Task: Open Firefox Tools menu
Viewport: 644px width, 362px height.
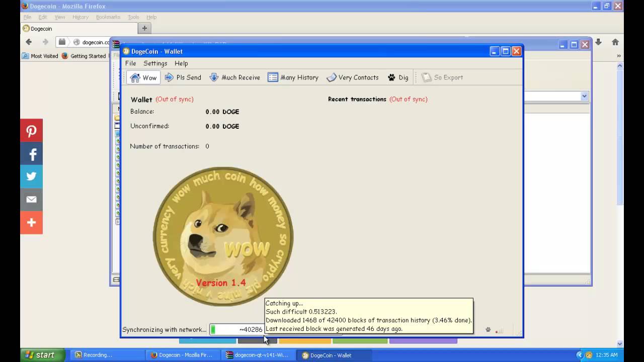Action: coord(133,17)
